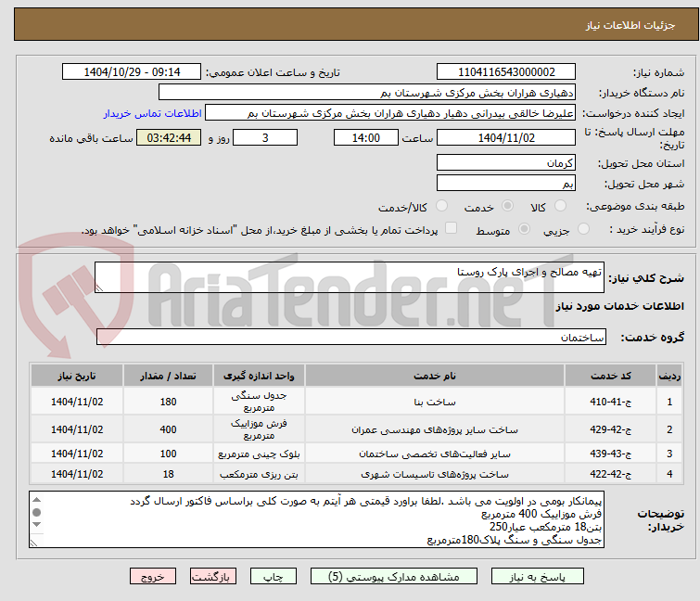Click the deadline date field 1404/11/02
The height and width of the screenshot is (601, 700).
(x=506, y=137)
